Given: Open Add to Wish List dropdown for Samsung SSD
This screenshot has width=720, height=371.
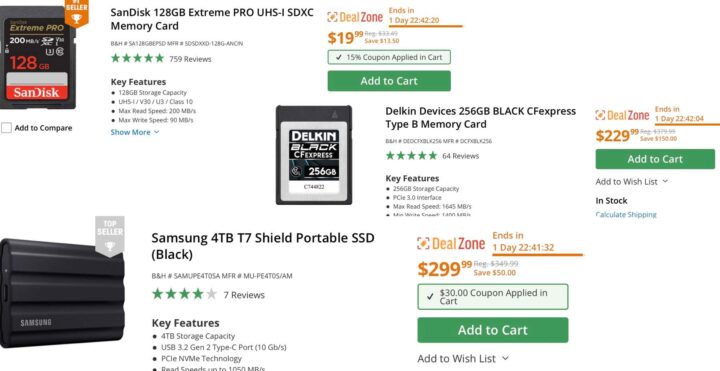Looking at the screenshot, I should [463, 358].
